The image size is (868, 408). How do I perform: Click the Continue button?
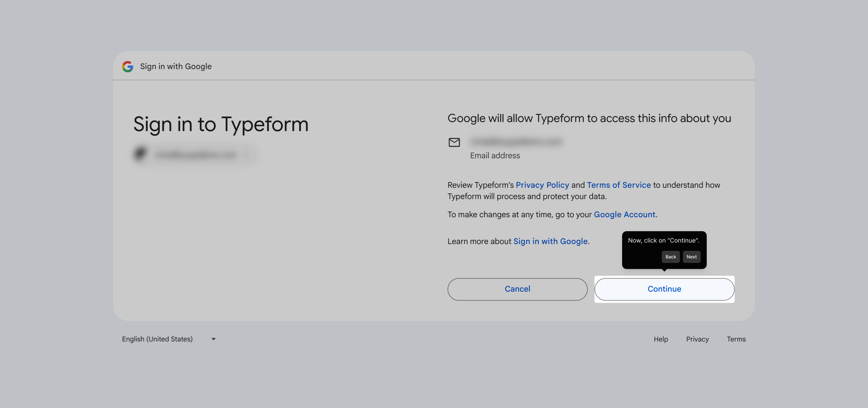(x=664, y=289)
